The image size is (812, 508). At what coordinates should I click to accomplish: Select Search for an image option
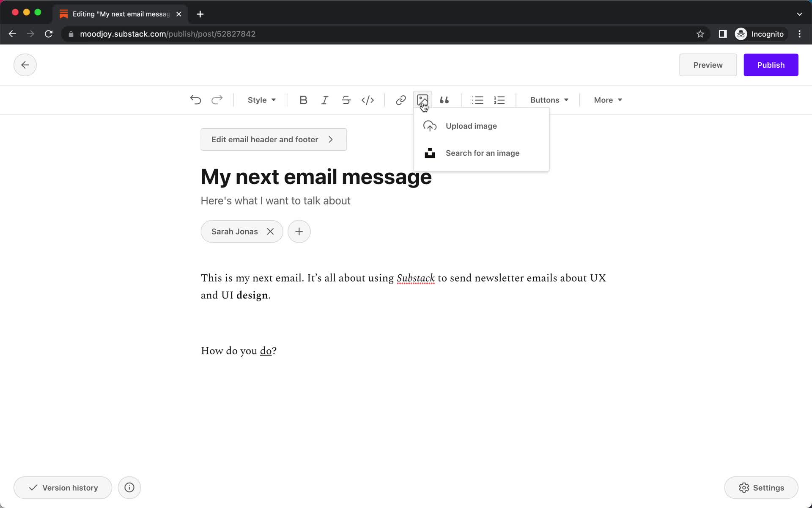(483, 153)
